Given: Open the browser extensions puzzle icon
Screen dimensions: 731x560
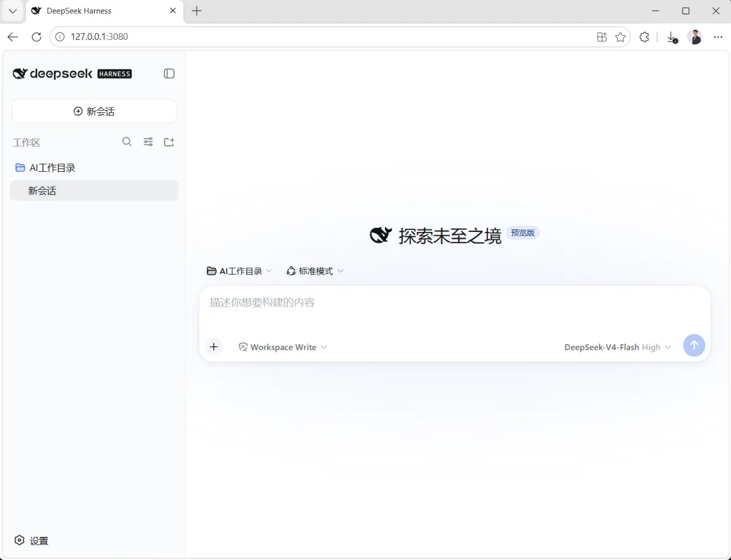Looking at the screenshot, I should pos(644,37).
